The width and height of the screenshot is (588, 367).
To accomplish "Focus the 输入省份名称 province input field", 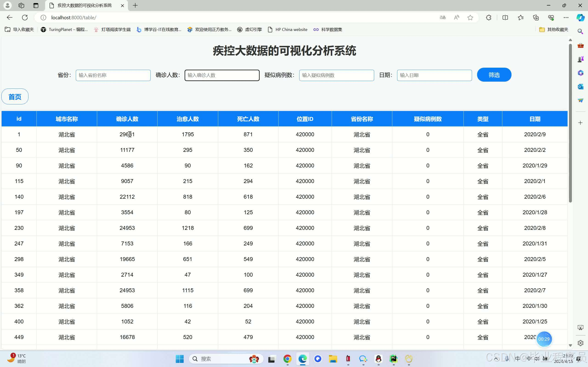I will pos(113,75).
